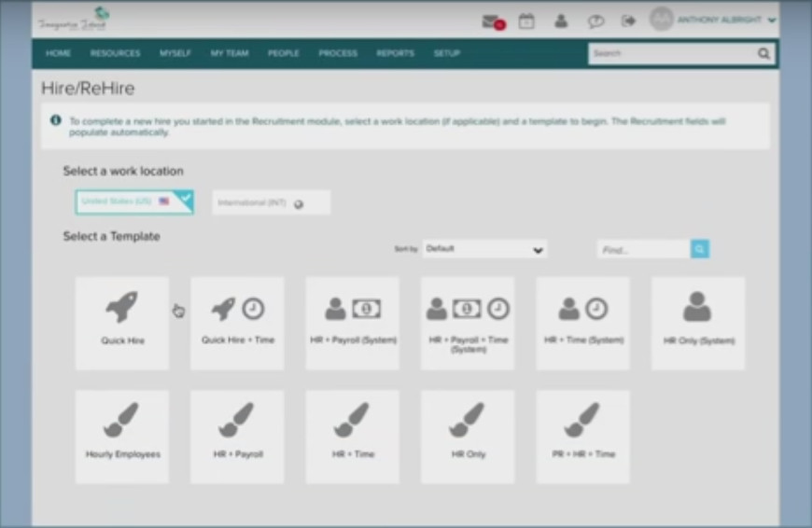Viewport: 812px width, 528px height.
Task: Click the magnifier icon in top search box
Action: click(763, 53)
